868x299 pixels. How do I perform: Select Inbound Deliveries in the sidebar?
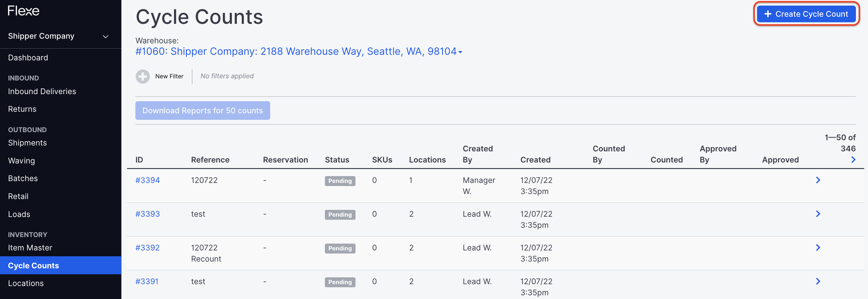[x=42, y=91]
